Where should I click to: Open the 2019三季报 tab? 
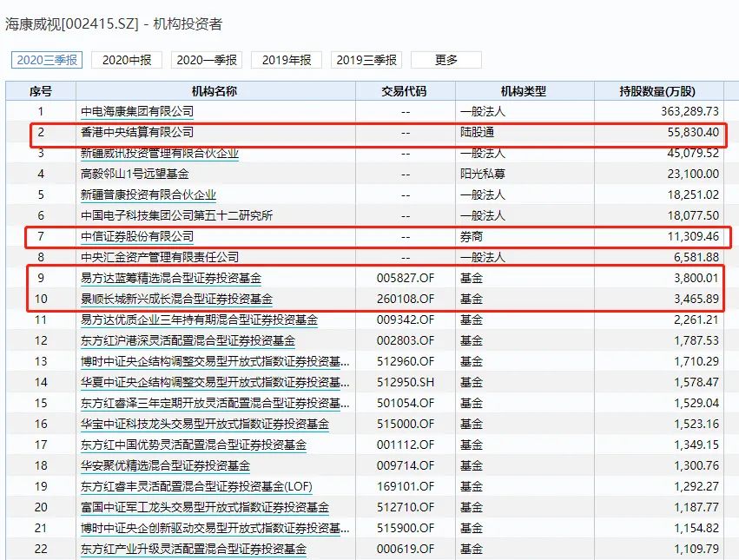click(x=366, y=60)
